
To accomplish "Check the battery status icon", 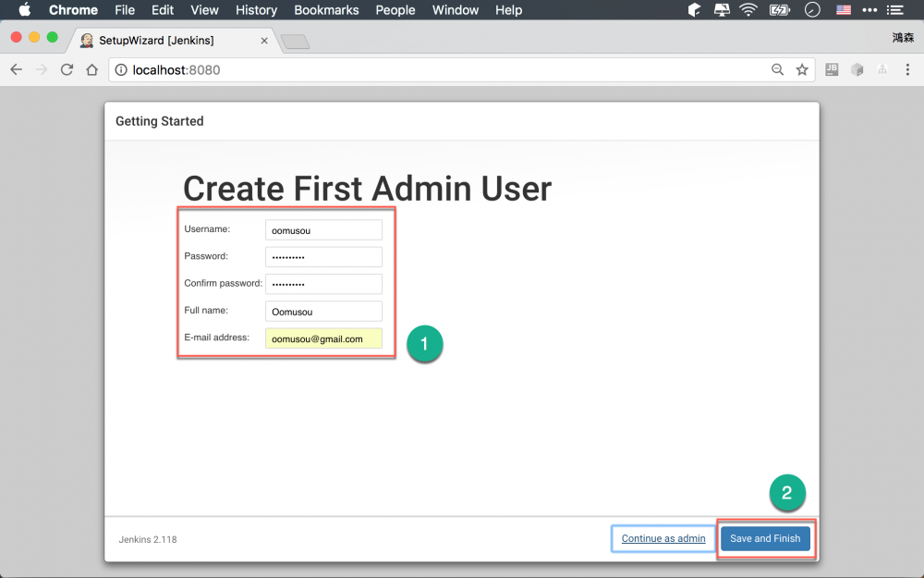I will point(779,10).
